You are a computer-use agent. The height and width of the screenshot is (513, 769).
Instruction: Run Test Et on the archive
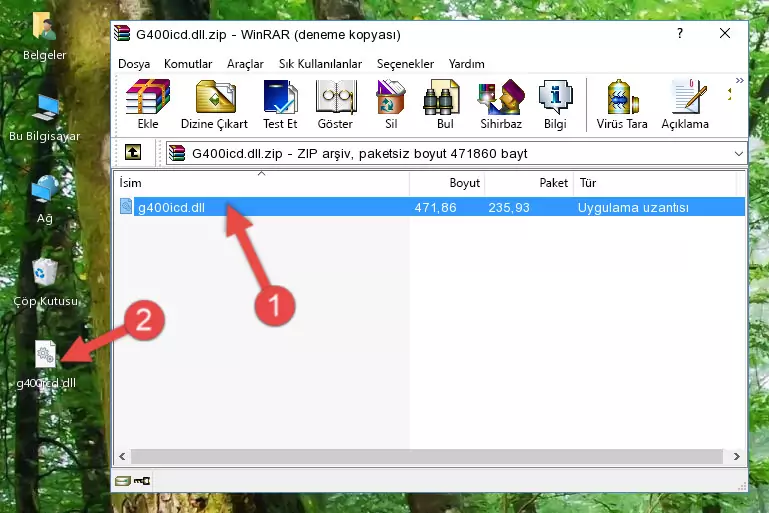coord(280,104)
